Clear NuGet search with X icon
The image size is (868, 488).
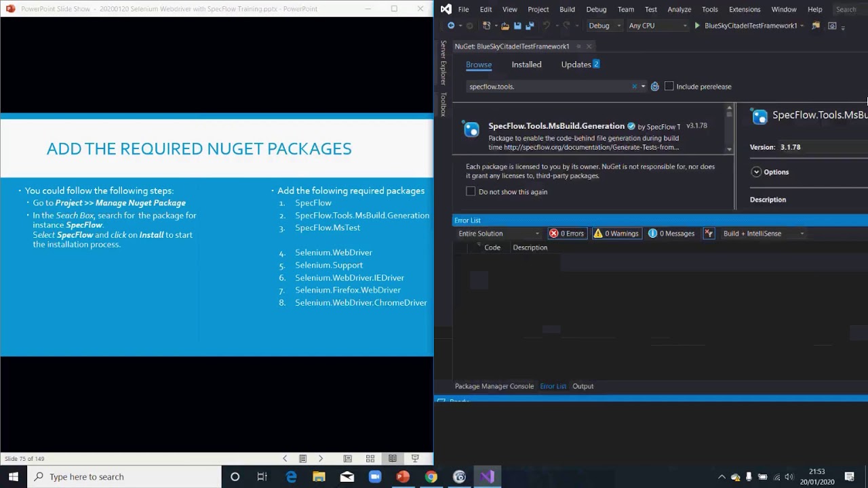coord(635,86)
